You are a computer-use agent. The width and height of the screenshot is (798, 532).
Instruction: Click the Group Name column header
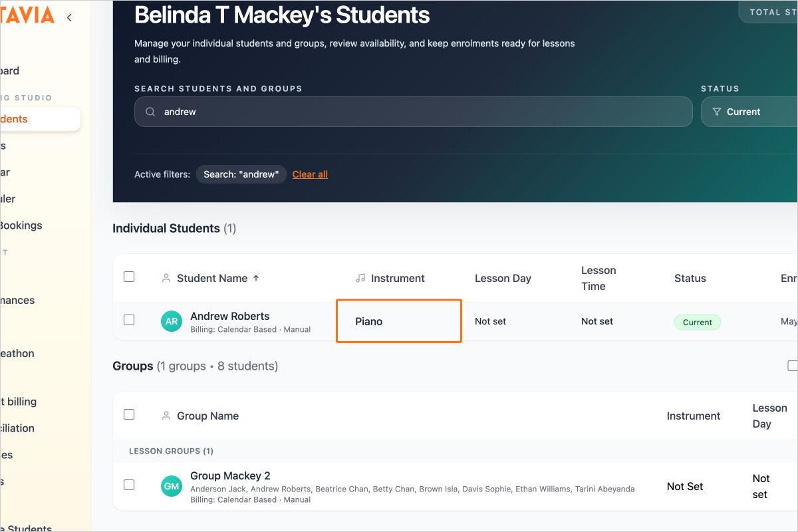point(207,416)
